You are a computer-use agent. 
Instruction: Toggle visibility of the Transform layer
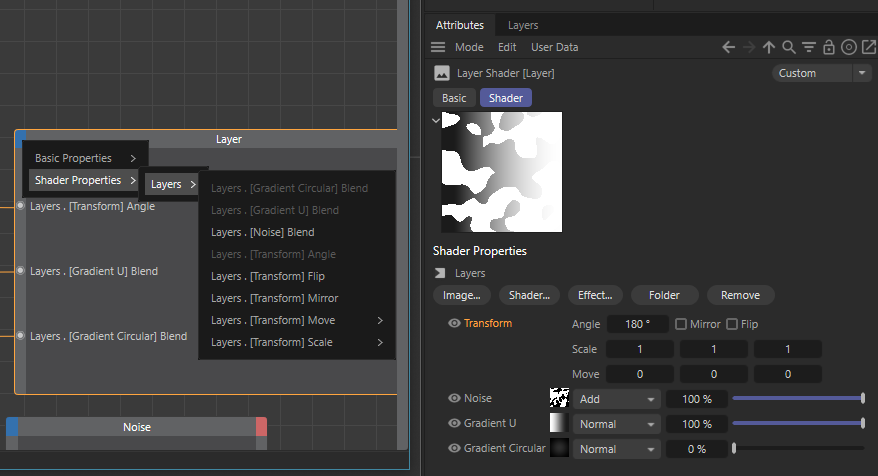click(x=454, y=323)
